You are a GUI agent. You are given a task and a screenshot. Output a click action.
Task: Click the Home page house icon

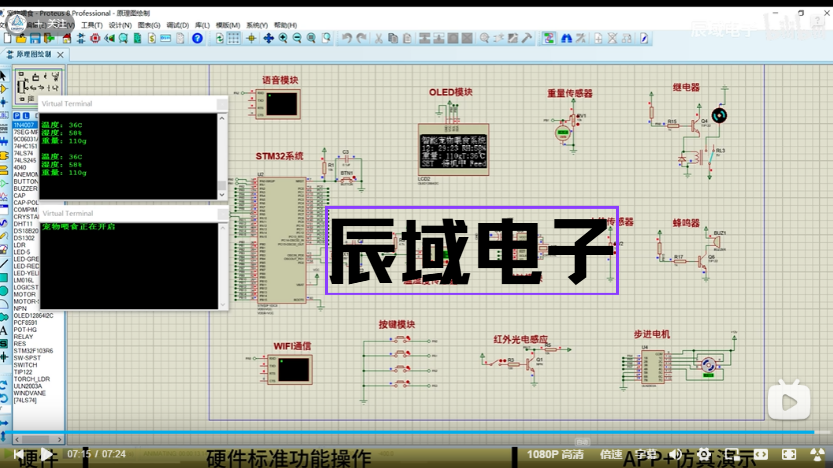pos(66,38)
